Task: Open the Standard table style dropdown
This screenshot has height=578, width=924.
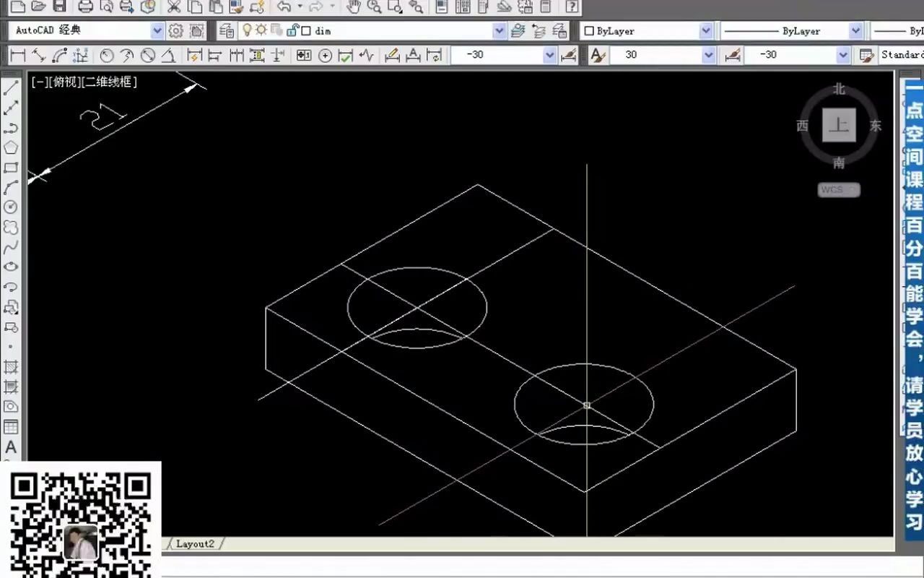Action: pyautogui.click(x=902, y=55)
